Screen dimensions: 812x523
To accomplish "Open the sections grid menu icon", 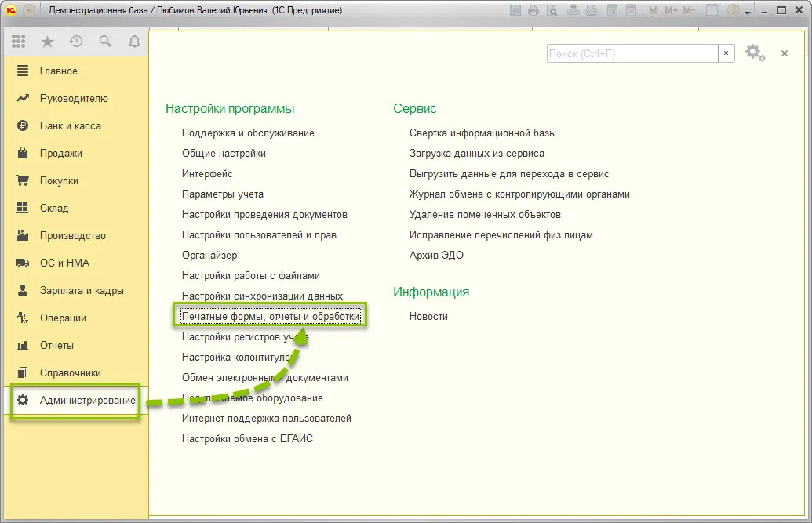I will coord(19,42).
